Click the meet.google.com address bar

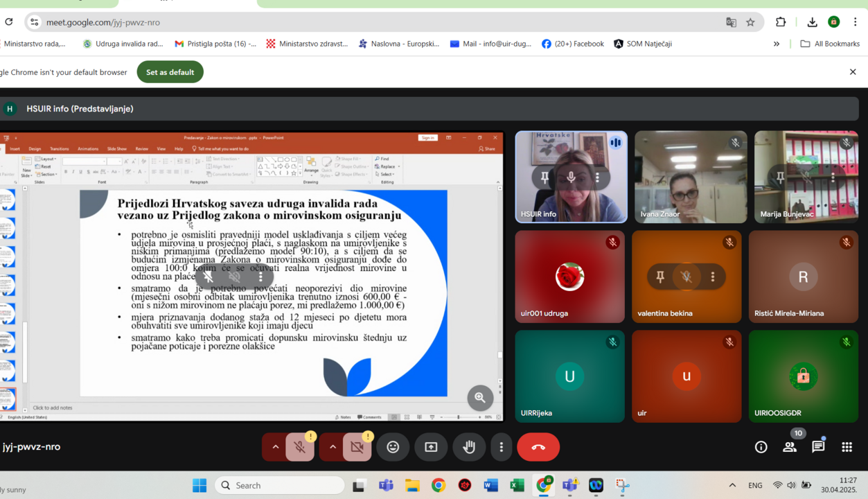(393, 22)
